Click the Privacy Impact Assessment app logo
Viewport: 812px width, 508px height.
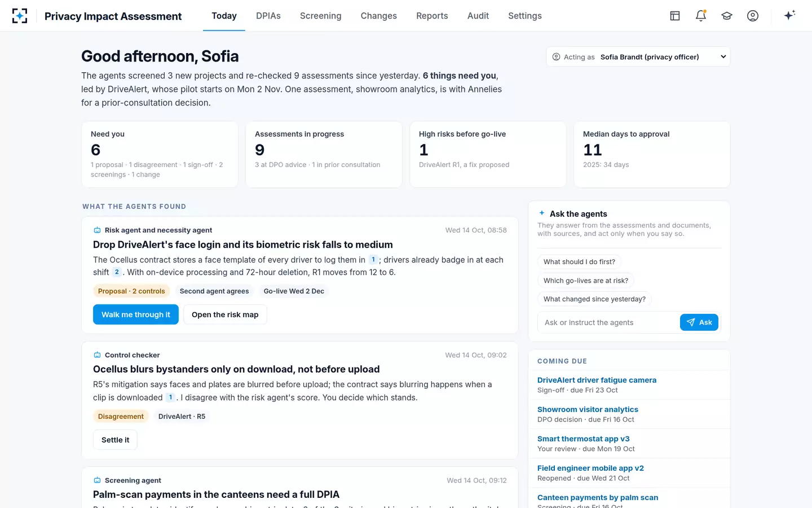tap(20, 16)
